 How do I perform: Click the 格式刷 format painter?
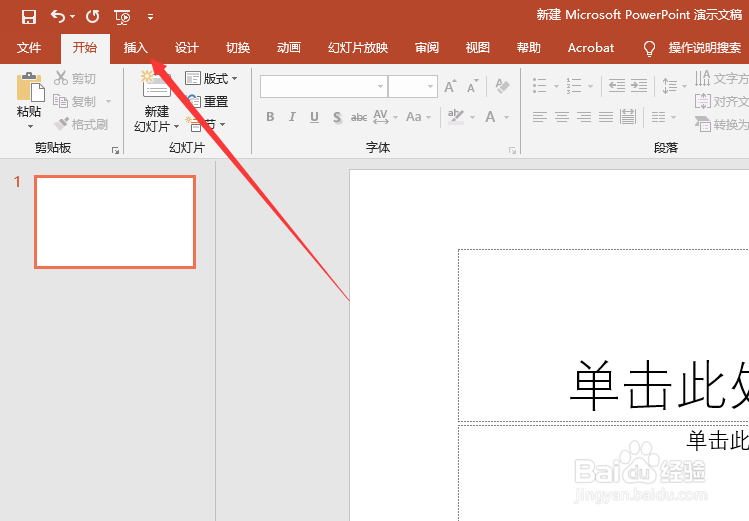81,124
